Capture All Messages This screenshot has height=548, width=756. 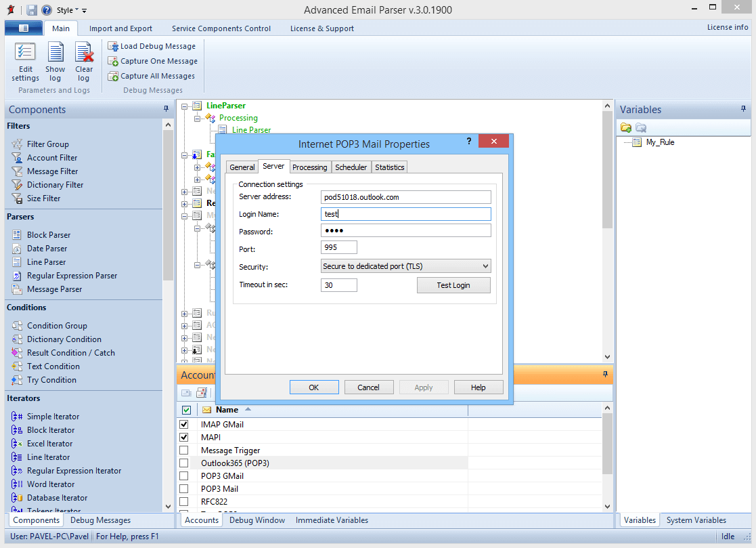(152, 77)
